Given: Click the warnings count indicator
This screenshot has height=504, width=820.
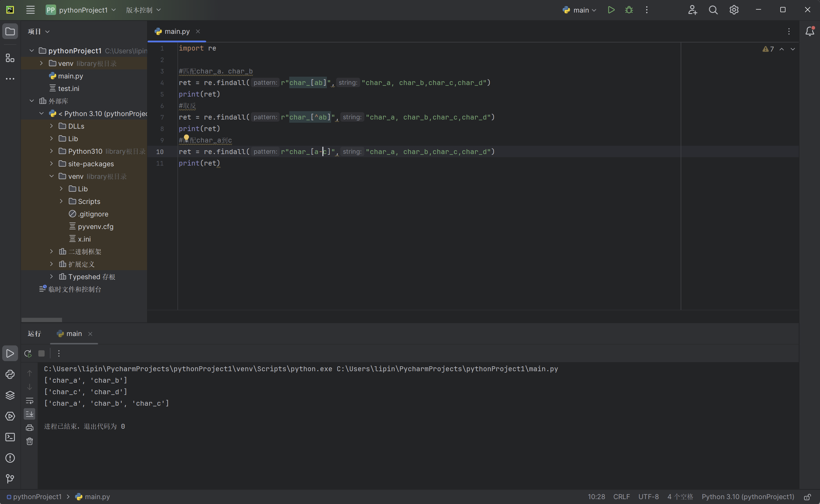Looking at the screenshot, I should (768, 49).
